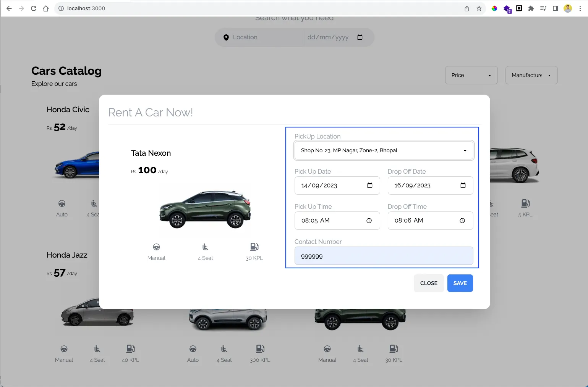The image size is (588, 387).
Task: Click the 300 KPL fuel pump icon
Action: point(260,349)
